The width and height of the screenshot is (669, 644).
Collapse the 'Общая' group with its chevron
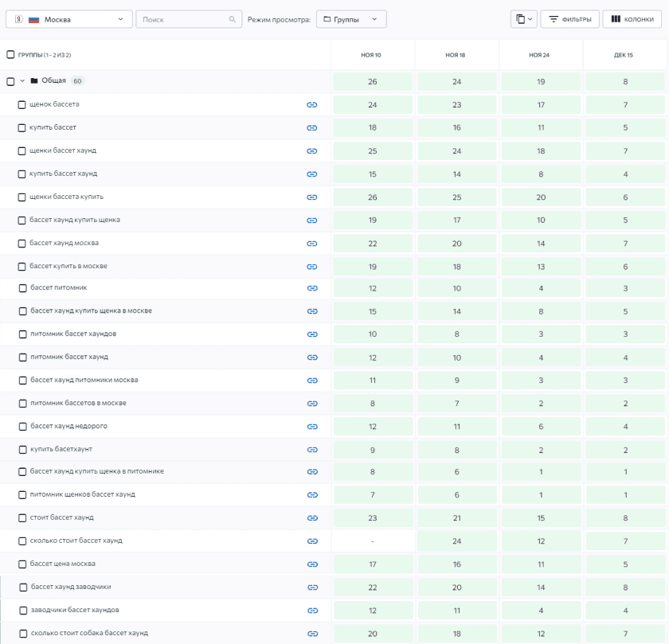(x=22, y=81)
